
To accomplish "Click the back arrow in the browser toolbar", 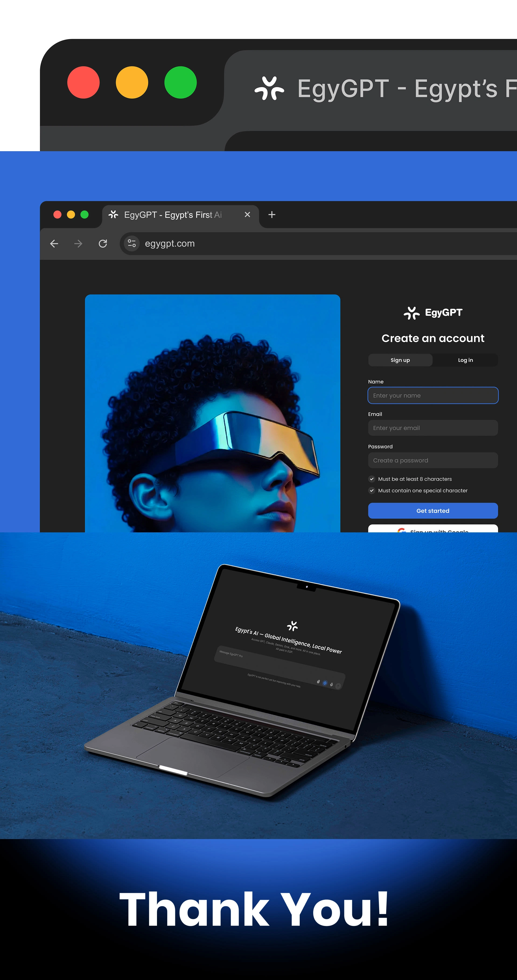I will pyautogui.click(x=54, y=243).
